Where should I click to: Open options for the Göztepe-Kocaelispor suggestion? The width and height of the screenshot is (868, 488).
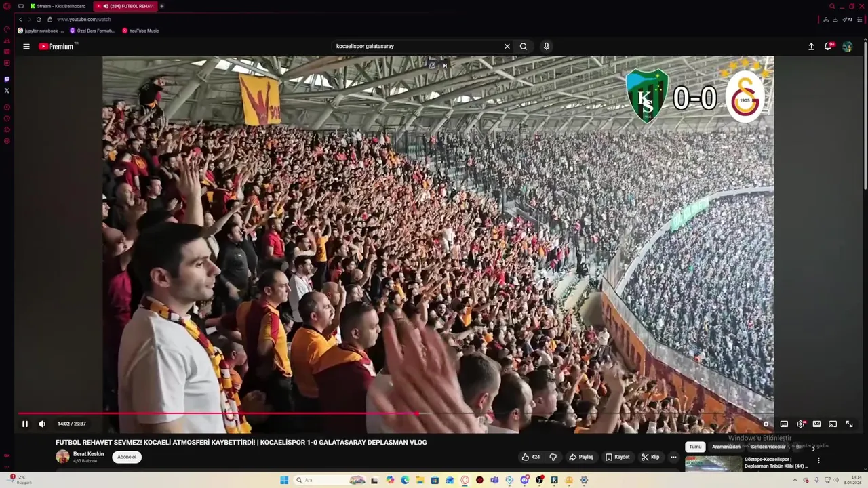click(x=818, y=460)
